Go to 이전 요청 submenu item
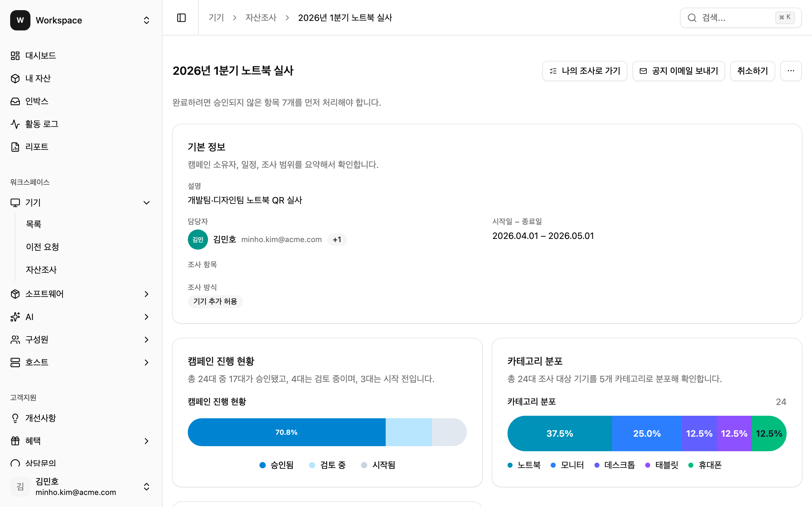This screenshot has width=812, height=507. [42, 247]
